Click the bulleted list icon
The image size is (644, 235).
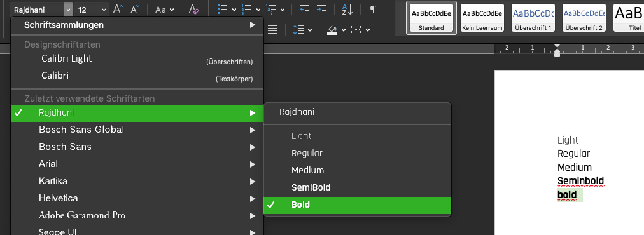[x=222, y=9]
